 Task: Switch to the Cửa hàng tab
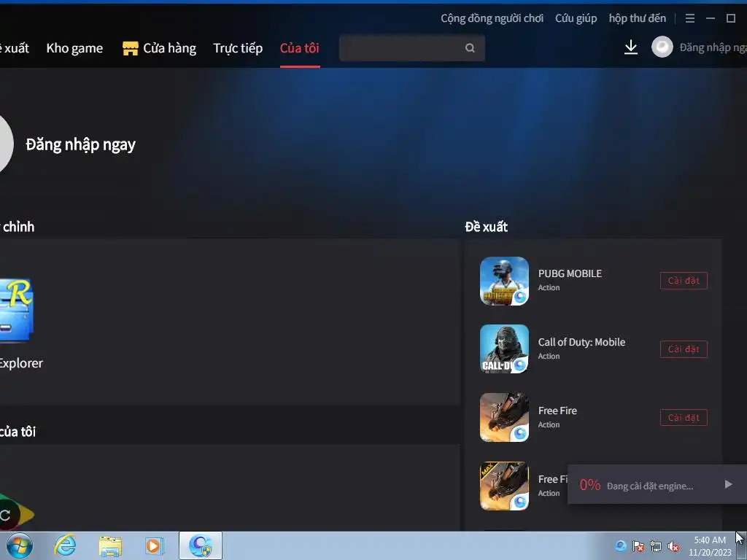(169, 48)
